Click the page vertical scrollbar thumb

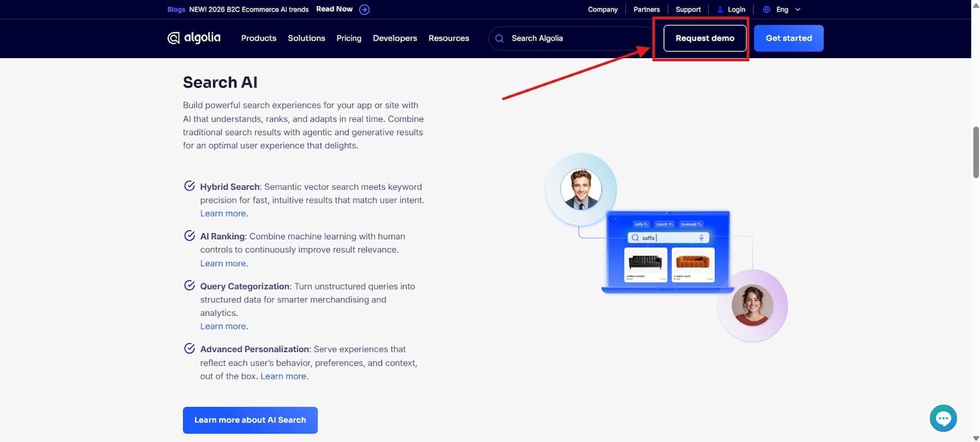976,152
